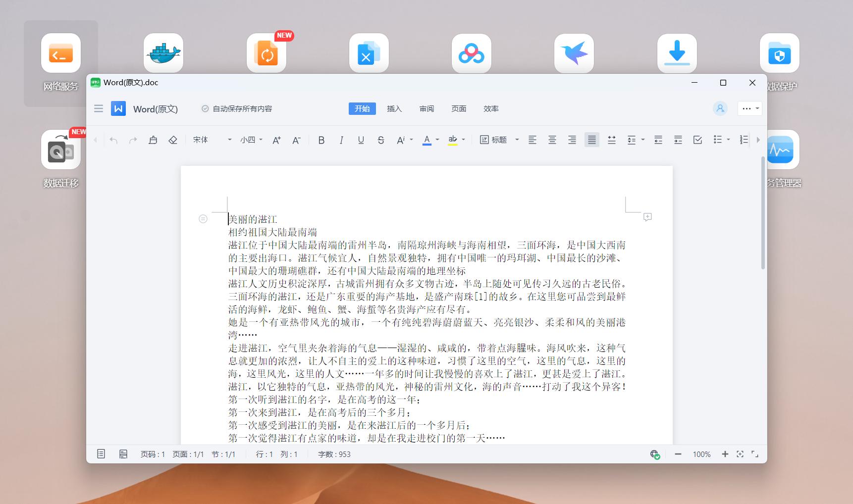Image resolution: width=853 pixels, height=504 pixels.
Task: Open the hamburger file menu
Action: click(98, 108)
